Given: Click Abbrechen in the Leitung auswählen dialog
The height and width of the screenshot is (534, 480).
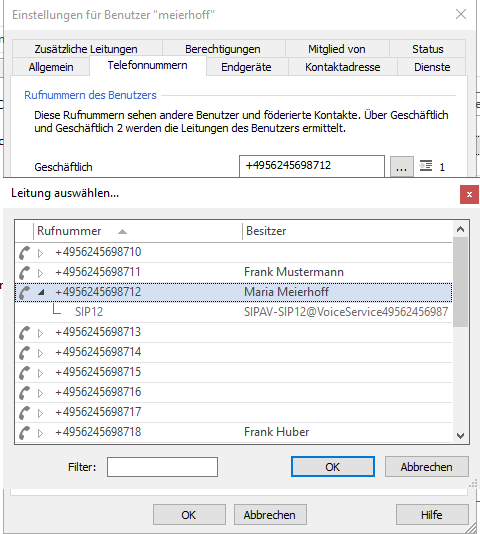Looking at the screenshot, I should [427, 467].
